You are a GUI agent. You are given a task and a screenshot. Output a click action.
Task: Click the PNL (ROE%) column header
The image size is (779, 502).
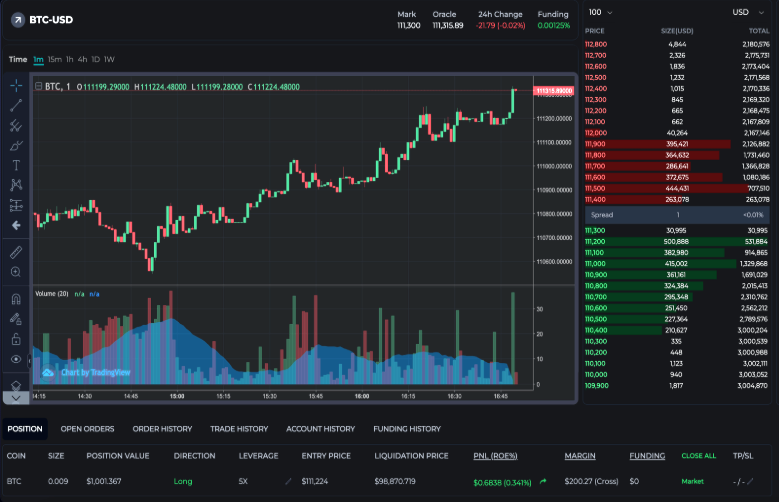point(495,456)
